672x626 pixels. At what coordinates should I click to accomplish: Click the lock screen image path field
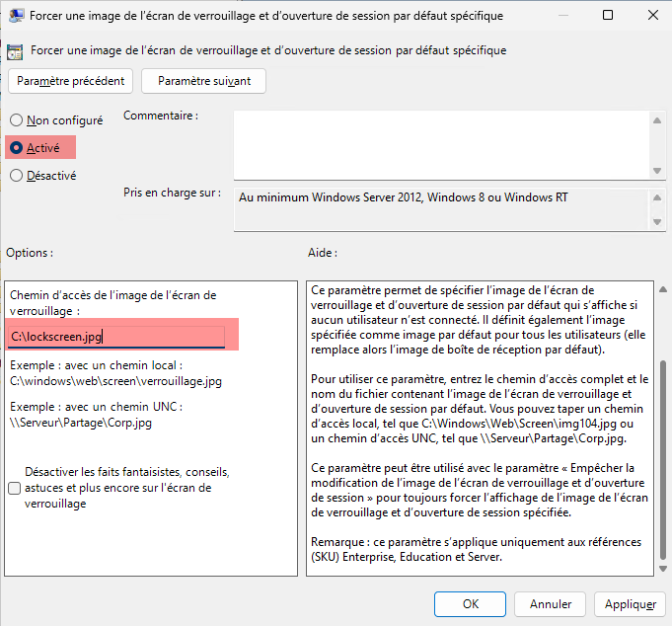[116, 337]
